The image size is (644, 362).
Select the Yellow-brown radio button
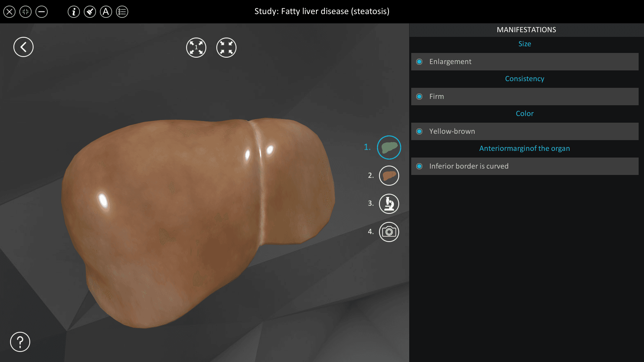pyautogui.click(x=419, y=131)
